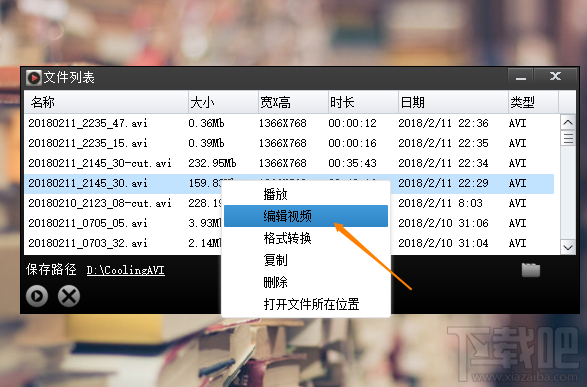Click the 00:35:43 duration cell
The image size is (587, 387).
tap(352, 163)
